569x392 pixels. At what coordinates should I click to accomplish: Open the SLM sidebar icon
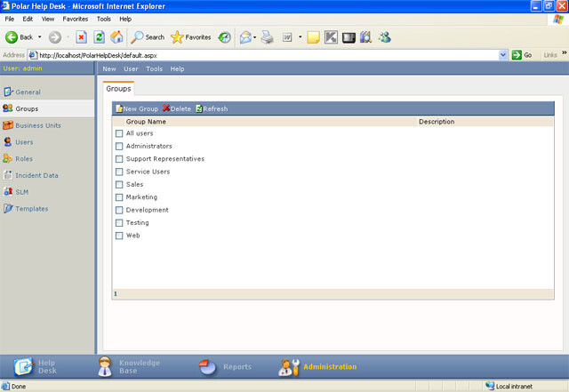[x=8, y=192]
